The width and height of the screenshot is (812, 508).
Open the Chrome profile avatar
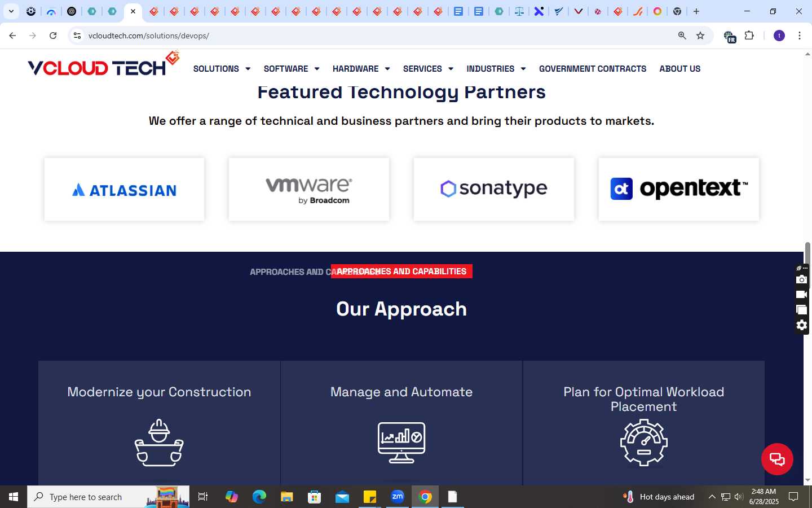coord(779,36)
